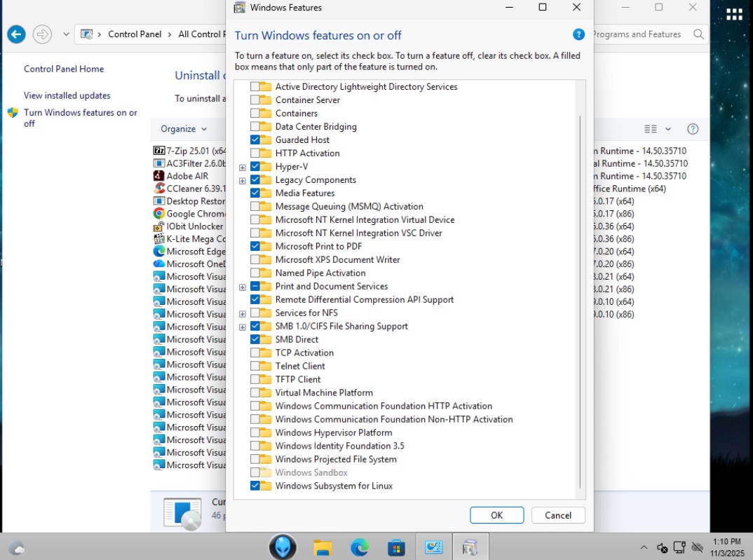The image size is (753, 560).
Task: Expand the Legacy Components tree node
Action: 243,181
